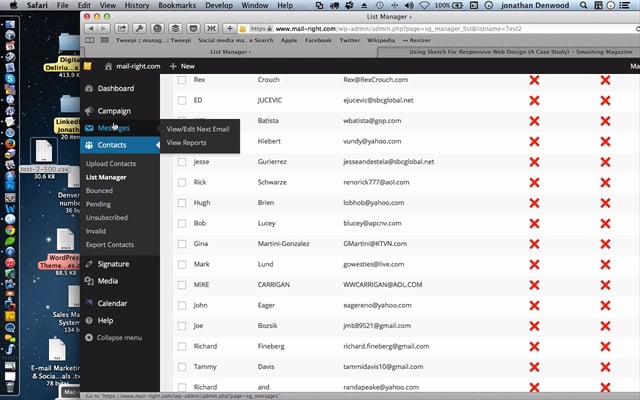Image resolution: width=640 pixels, height=400 pixels.
Task: Click the Twitter bookmark
Action: tap(349, 40)
